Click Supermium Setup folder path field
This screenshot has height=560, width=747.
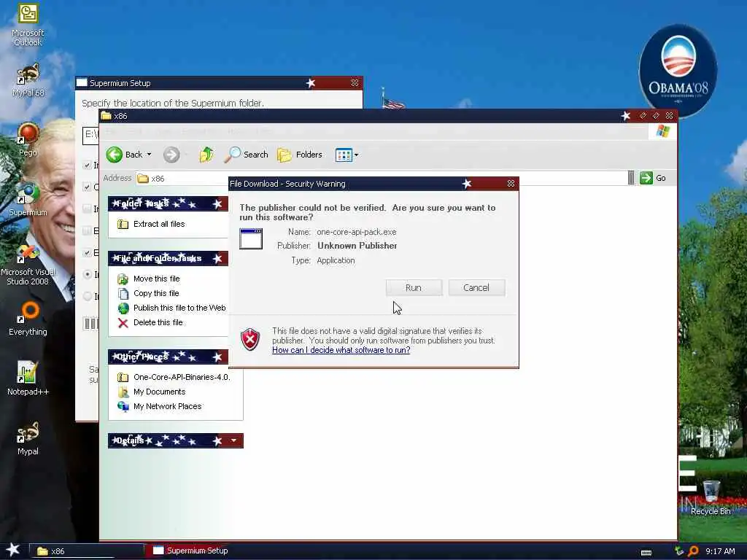point(90,135)
